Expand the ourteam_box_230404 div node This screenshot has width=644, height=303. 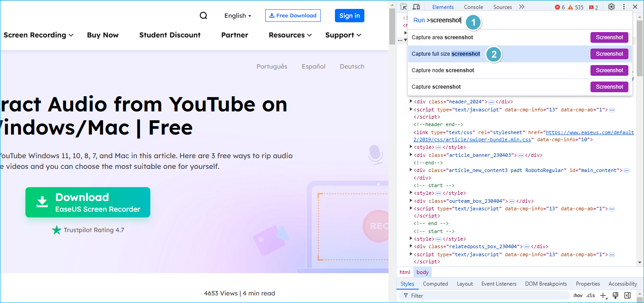coord(411,201)
